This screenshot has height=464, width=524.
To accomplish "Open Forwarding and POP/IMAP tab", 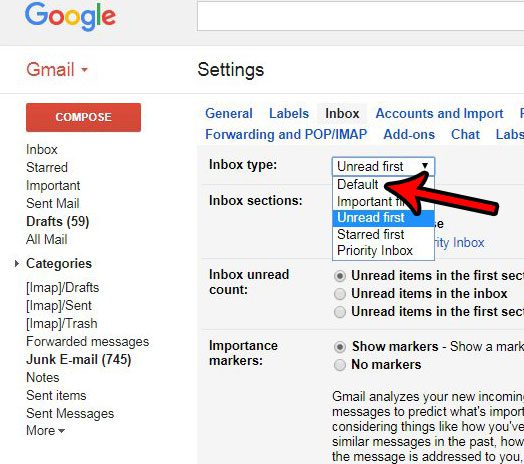I will pos(286,134).
